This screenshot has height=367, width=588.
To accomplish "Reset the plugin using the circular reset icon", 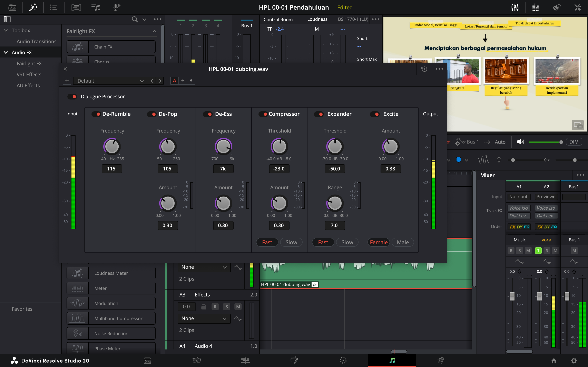I will click(x=424, y=69).
